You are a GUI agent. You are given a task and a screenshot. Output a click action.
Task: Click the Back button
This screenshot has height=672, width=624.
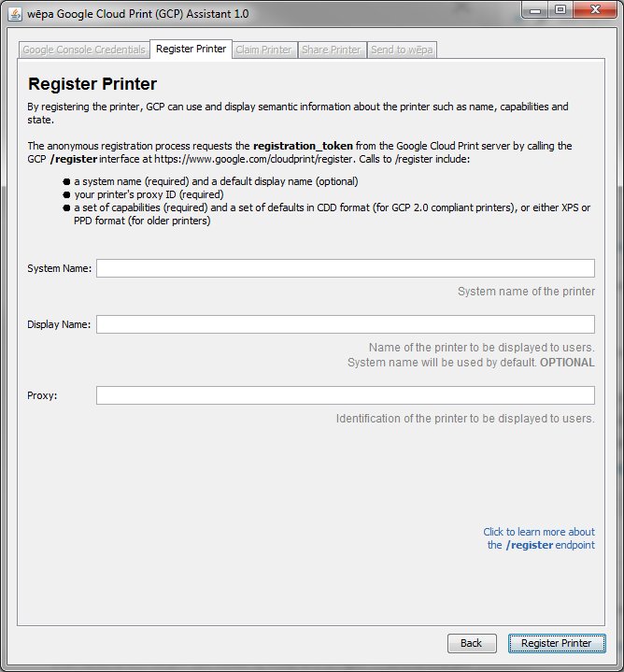click(x=472, y=643)
